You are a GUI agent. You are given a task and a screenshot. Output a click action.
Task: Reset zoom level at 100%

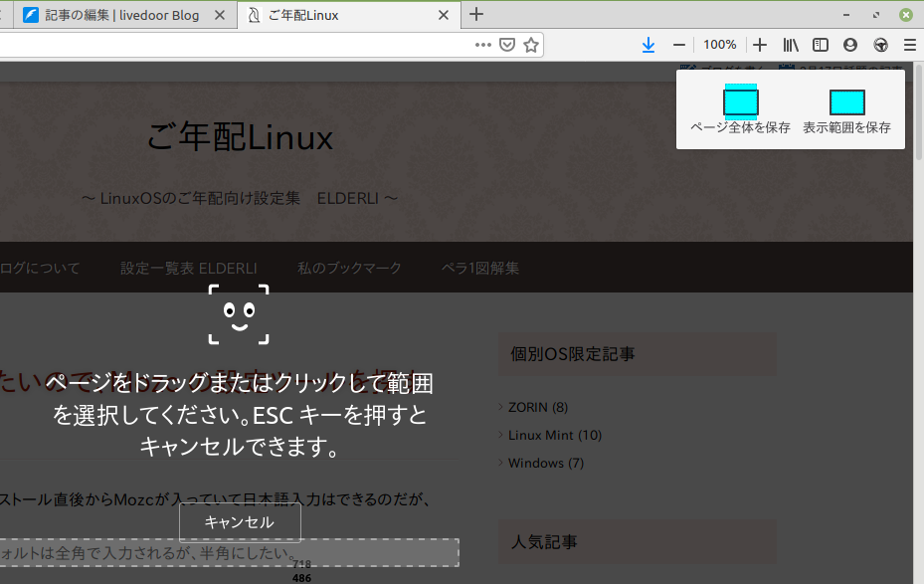[719, 45]
